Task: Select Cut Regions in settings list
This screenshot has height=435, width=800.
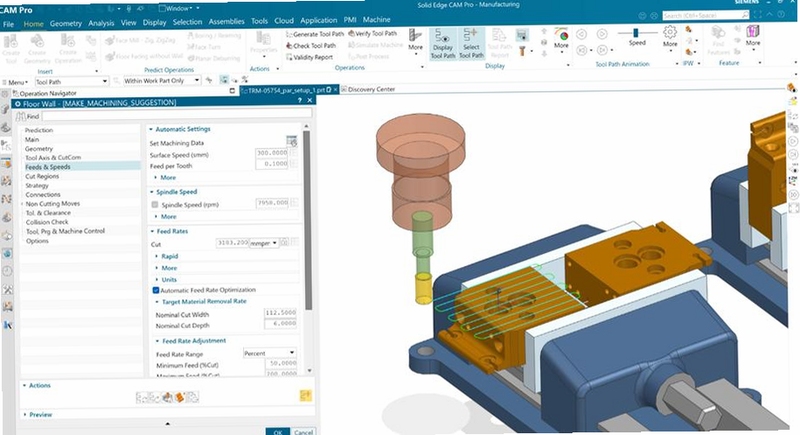Action: [x=42, y=176]
